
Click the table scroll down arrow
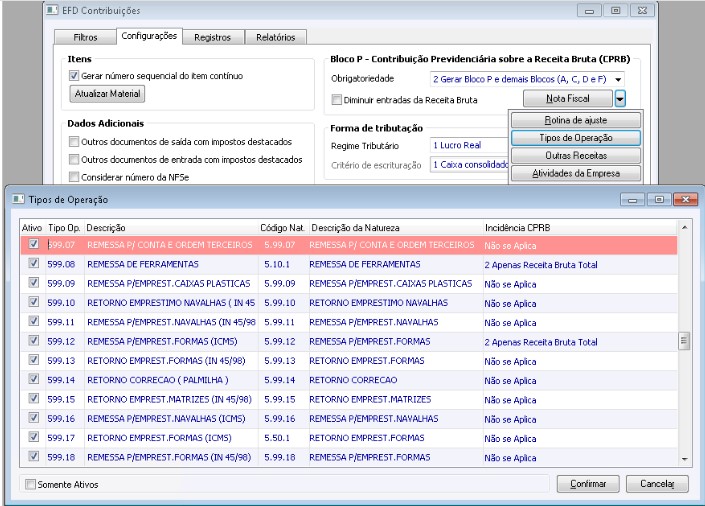pyautogui.click(x=684, y=459)
